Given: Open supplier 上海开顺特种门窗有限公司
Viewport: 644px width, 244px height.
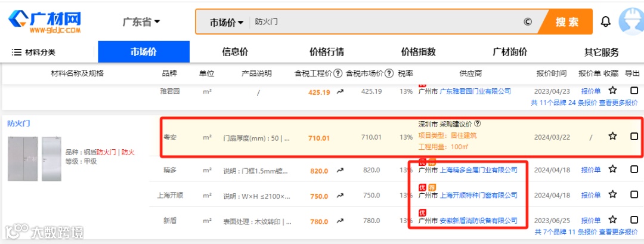Looking at the screenshot, I should coord(478,195).
